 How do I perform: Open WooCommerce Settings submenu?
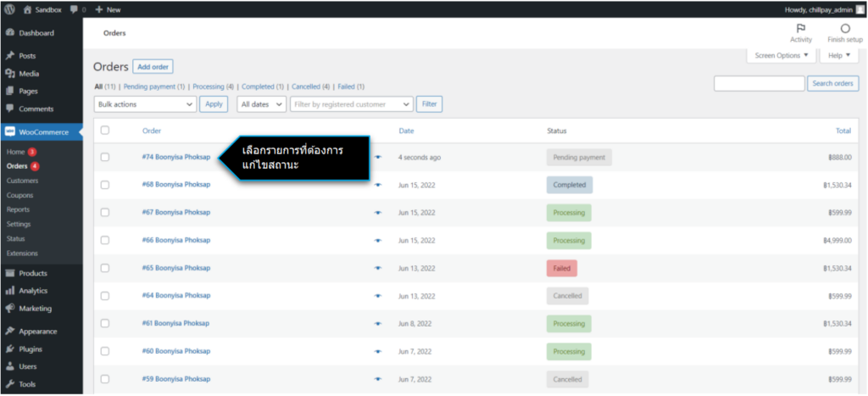tap(19, 224)
